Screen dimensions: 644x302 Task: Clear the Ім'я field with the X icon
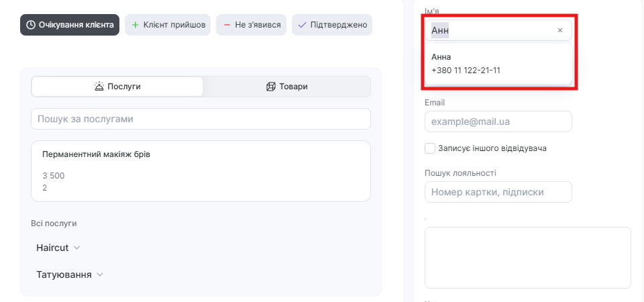560,30
